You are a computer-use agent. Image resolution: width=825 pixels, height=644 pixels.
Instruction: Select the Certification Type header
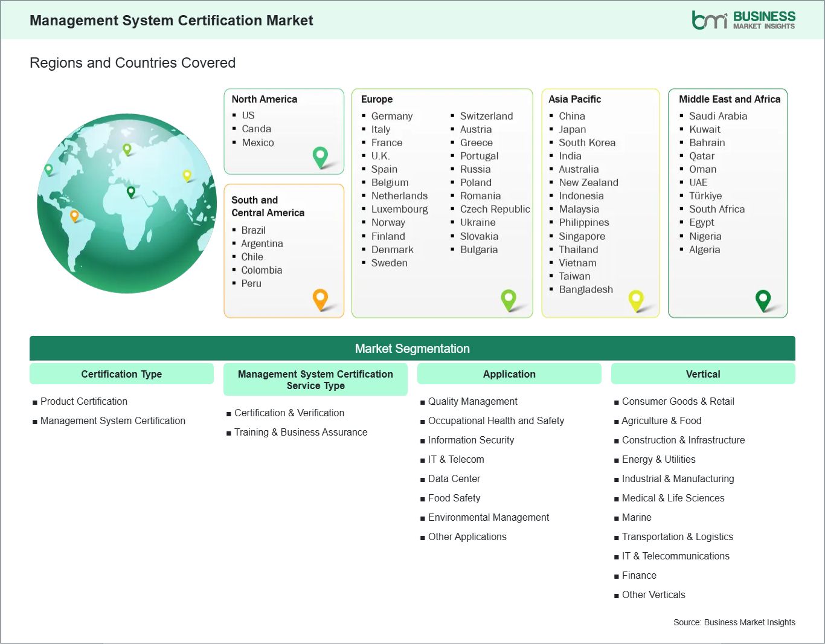121,374
